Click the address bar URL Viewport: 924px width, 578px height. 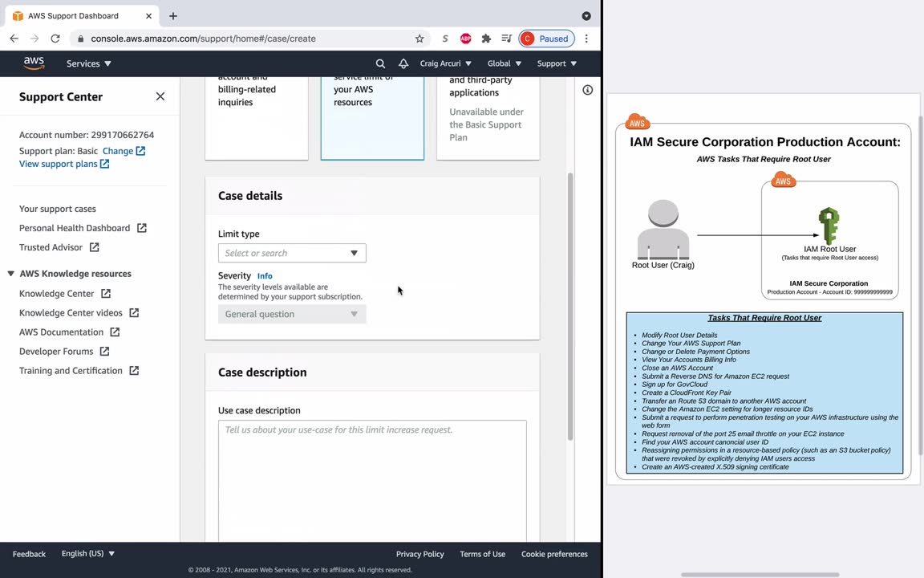pos(203,39)
